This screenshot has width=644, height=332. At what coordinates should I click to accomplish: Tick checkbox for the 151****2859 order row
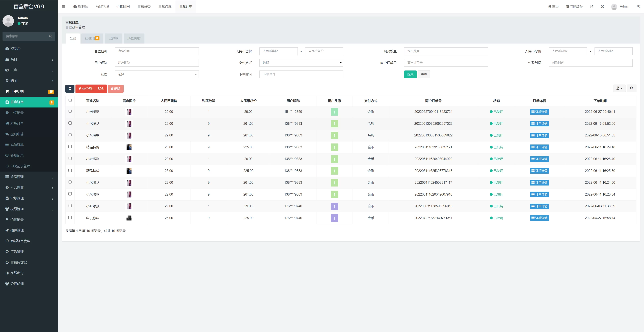tap(70, 111)
